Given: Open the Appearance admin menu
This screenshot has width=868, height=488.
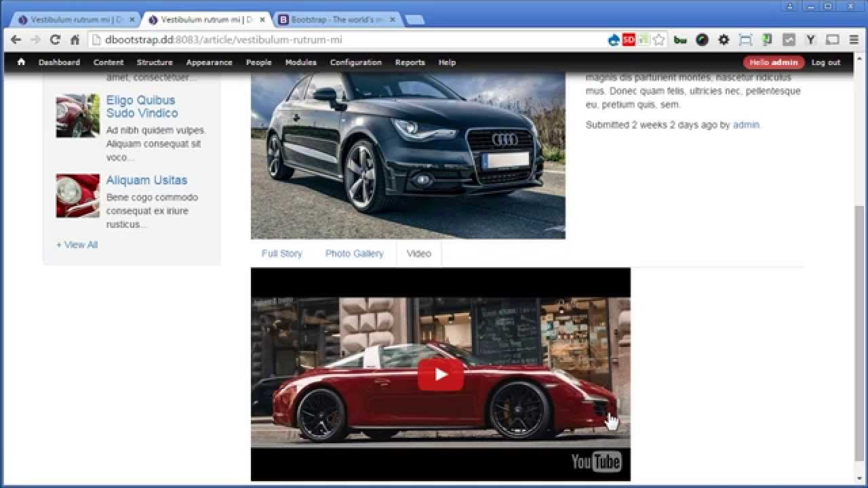Looking at the screenshot, I should 209,62.
